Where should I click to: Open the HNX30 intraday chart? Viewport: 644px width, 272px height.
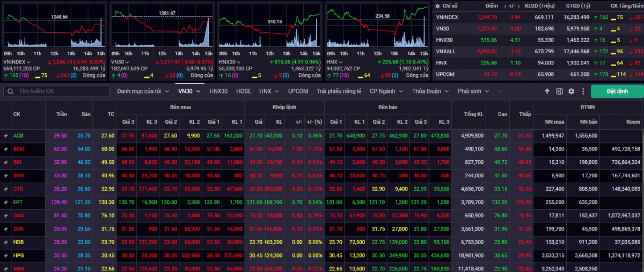(270, 26)
